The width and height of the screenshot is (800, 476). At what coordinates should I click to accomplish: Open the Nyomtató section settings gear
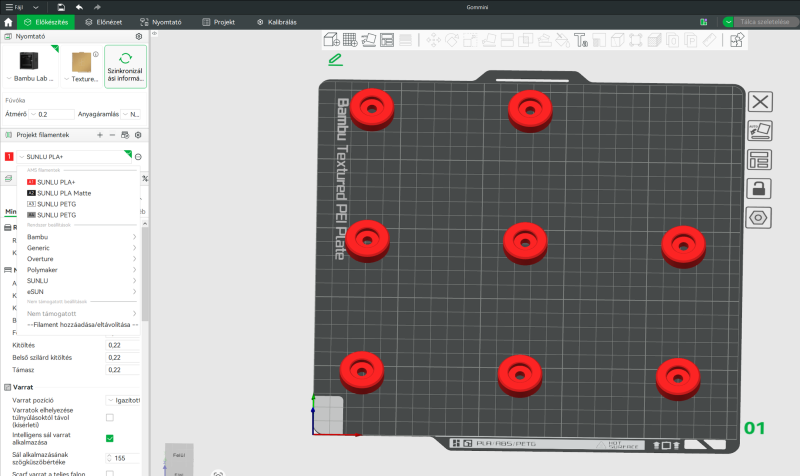click(x=139, y=36)
